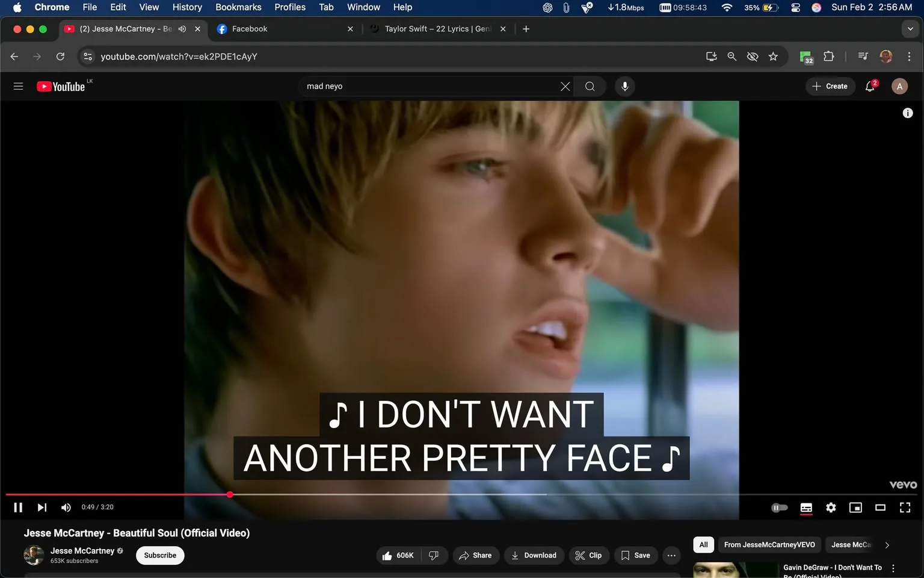Share the Beautiful Soul video
Viewport: 924px width, 578px height.
[x=475, y=555]
